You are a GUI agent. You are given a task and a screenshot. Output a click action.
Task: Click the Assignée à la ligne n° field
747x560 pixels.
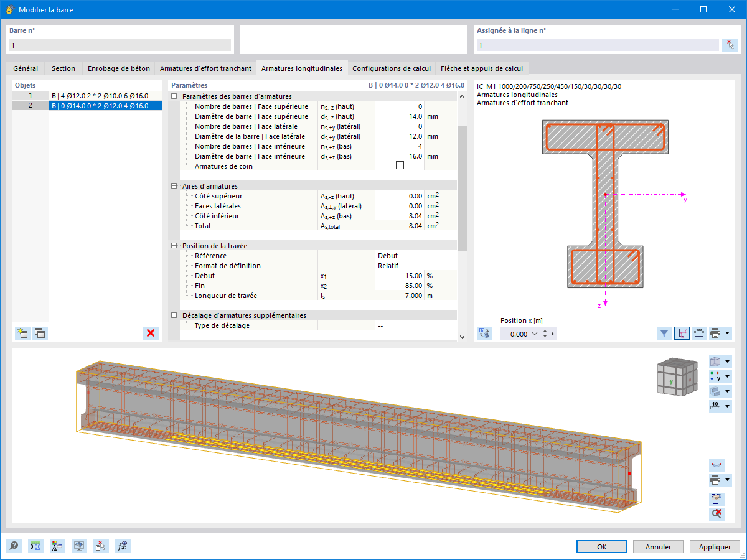598,45
